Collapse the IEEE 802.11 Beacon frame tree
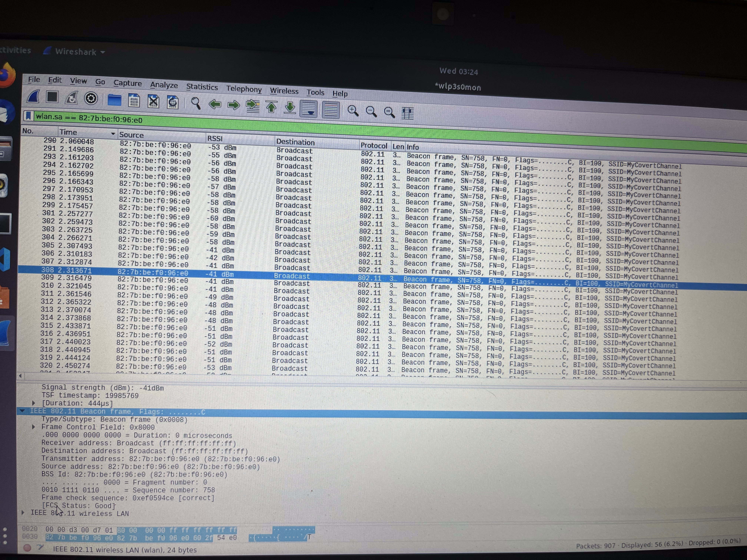Screen dimensions: 747x560 click(22, 411)
